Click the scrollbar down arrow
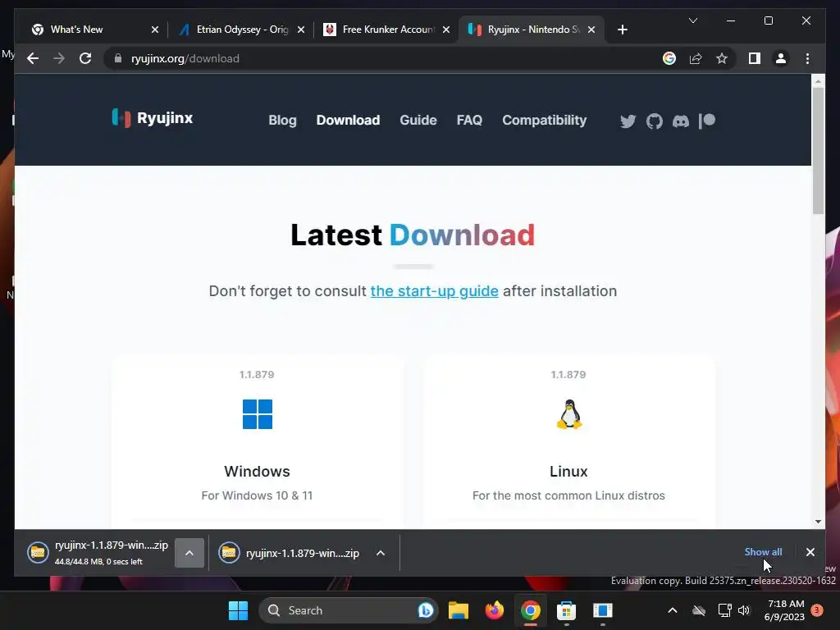Viewport: 840px width, 630px height. (818, 521)
